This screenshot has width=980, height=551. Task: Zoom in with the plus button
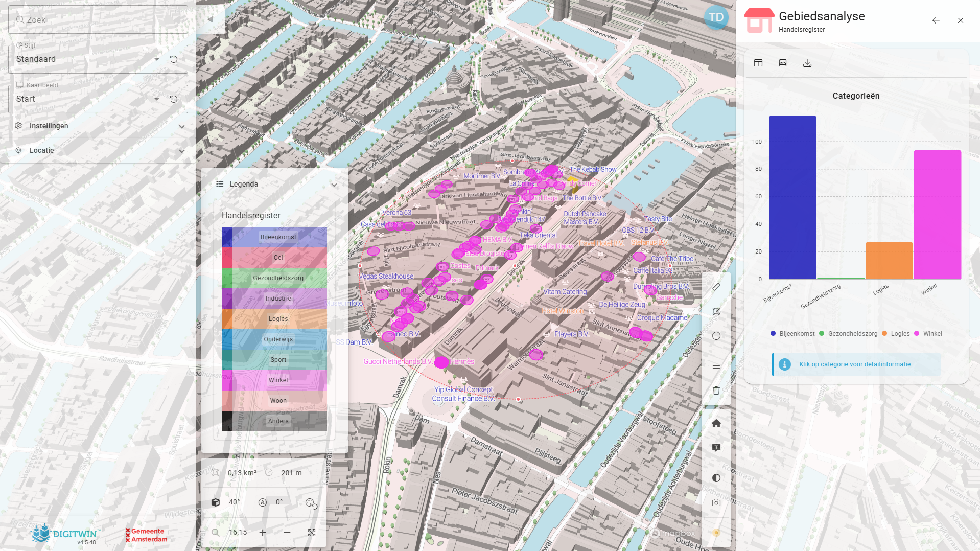(263, 532)
